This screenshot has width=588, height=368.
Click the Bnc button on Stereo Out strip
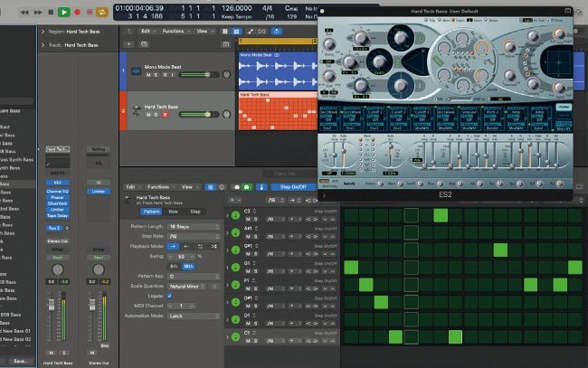point(105,346)
